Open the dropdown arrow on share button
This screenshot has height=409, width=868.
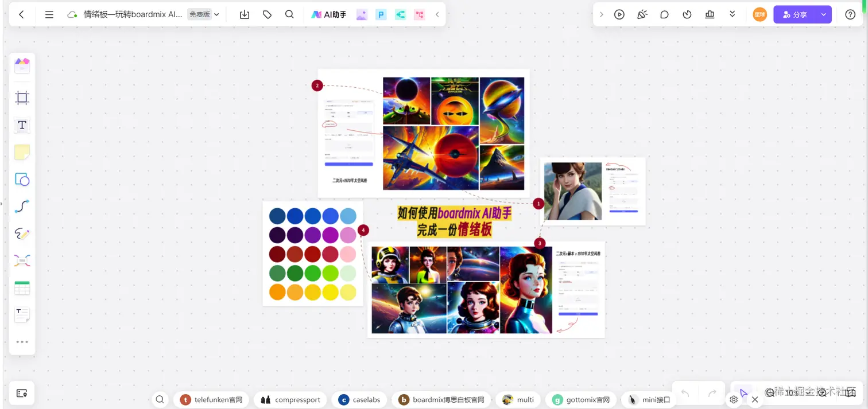pyautogui.click(x=823, y=15)
